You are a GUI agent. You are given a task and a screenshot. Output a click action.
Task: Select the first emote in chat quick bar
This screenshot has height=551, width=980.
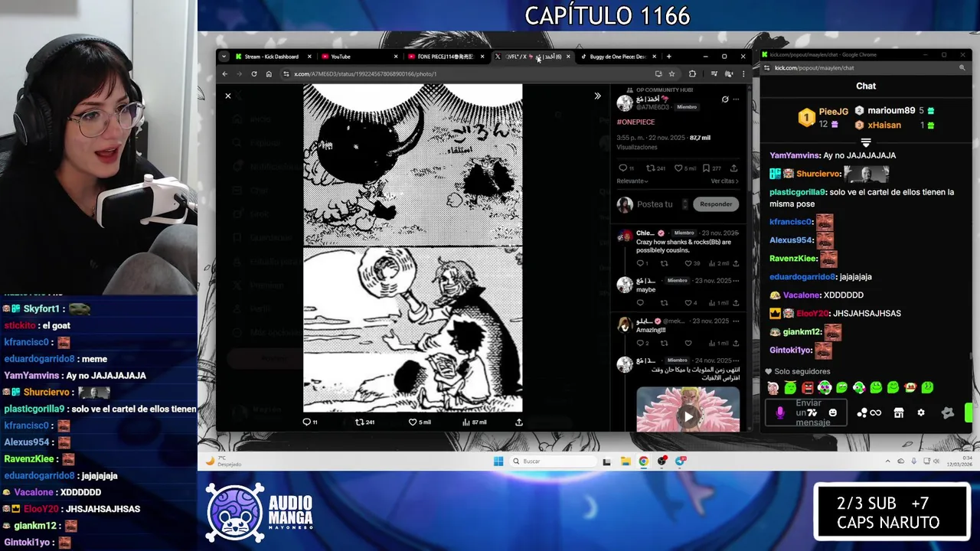(x=773, y=388)
